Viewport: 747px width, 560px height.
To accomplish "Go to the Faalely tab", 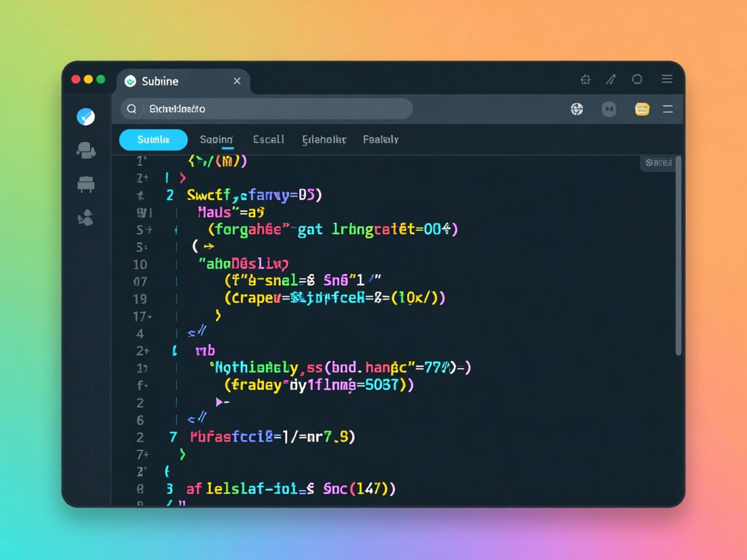I will pos(381,139).
